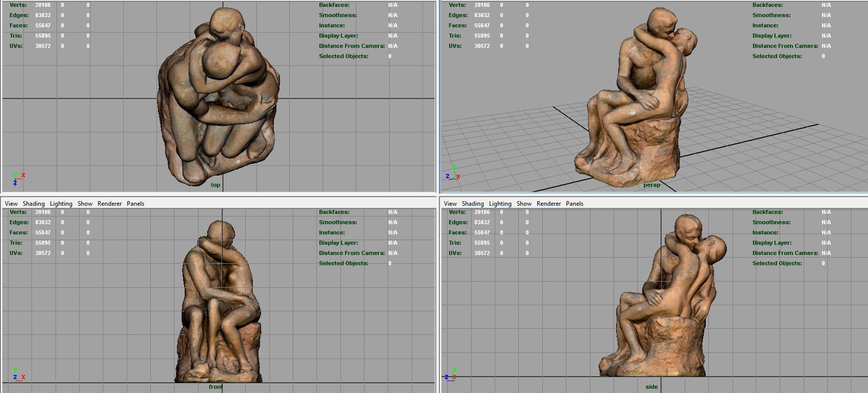Open Panels menu in the side viewport

pyautogui.click(x=575, y=204)
